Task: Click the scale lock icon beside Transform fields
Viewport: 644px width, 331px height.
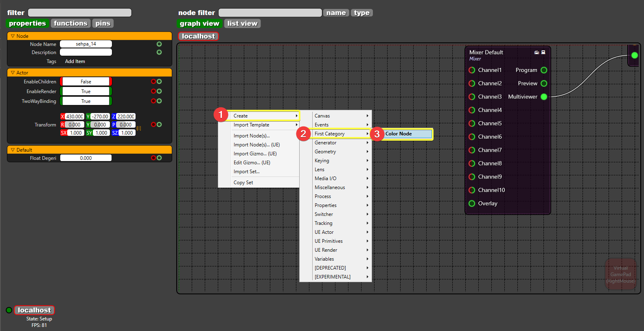Action: (139, 128)
